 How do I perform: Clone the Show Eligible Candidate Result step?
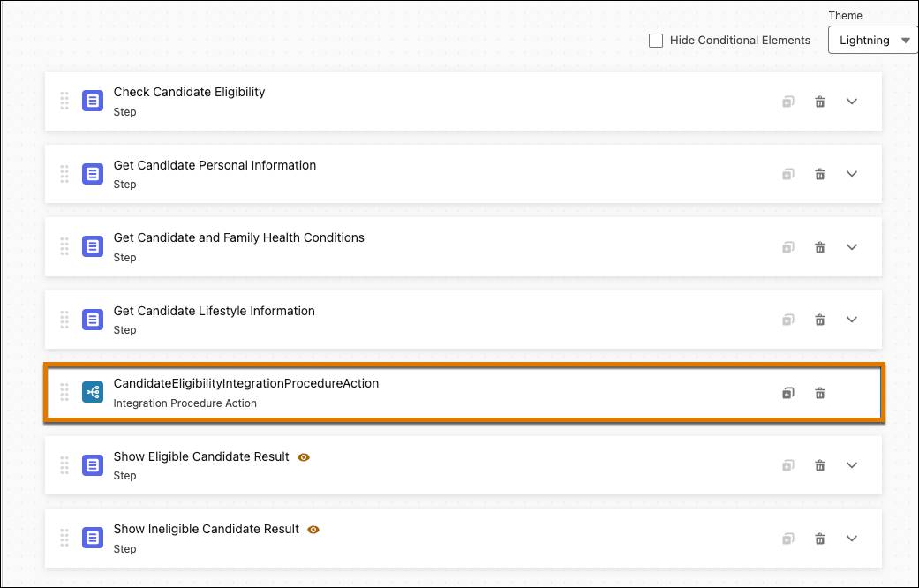click(788, 465)
